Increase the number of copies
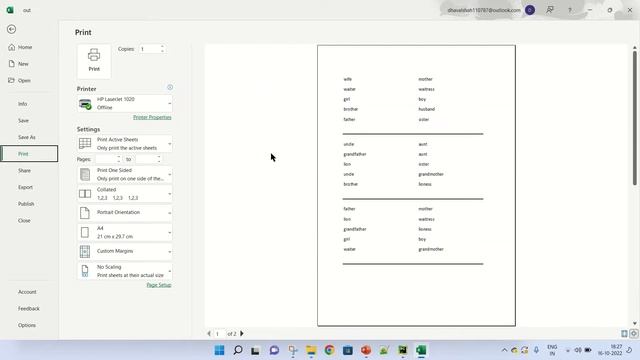 162,47
